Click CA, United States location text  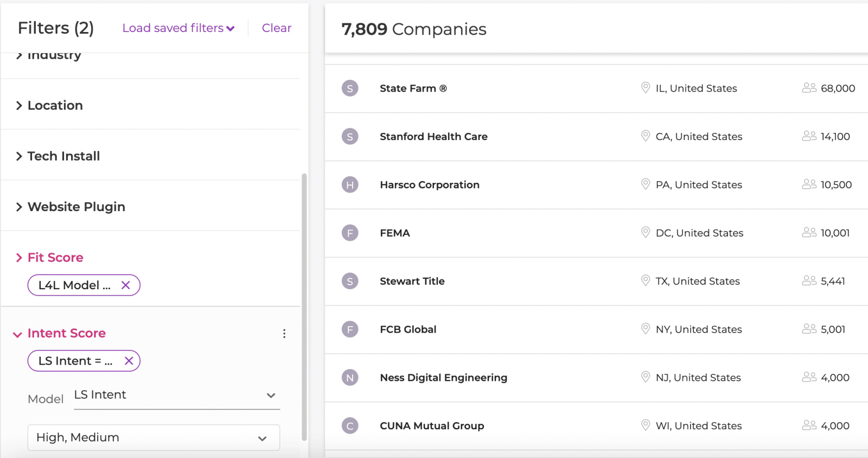(x=699, y=136)
